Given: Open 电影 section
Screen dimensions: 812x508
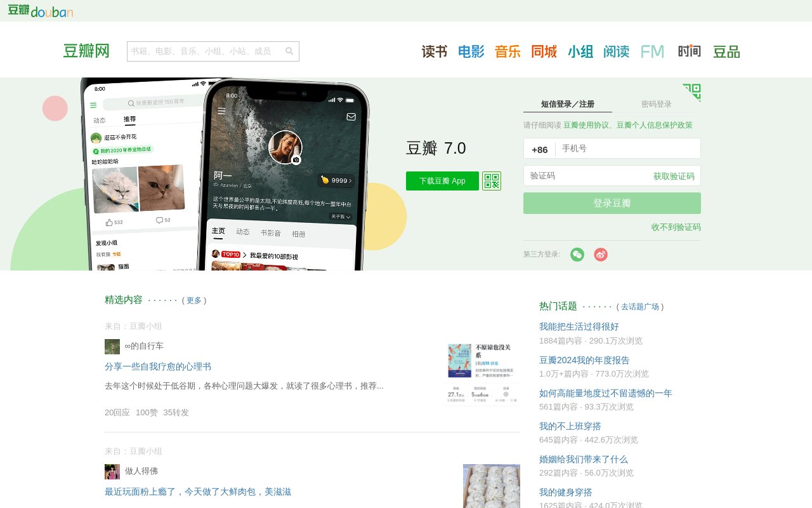Looking at the screenshot, I should click(471, 52).
